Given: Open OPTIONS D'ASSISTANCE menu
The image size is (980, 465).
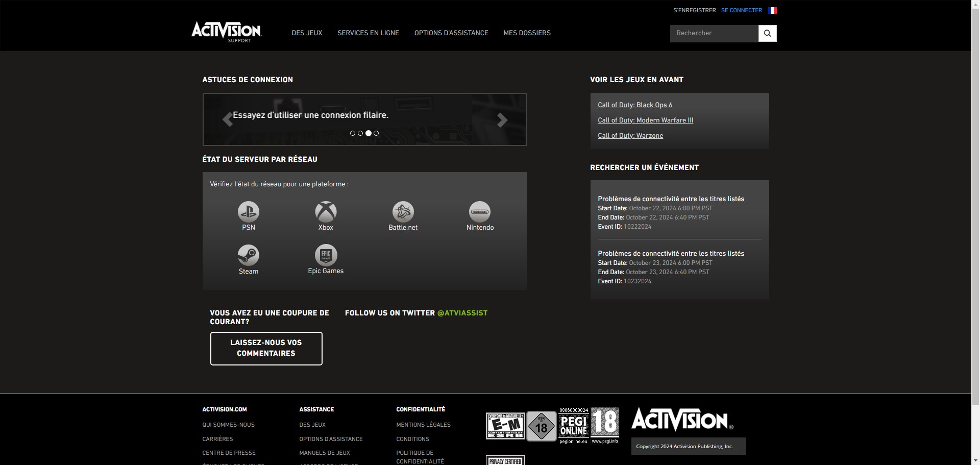Looking at the screenshot, I should (x=451, y=33).
